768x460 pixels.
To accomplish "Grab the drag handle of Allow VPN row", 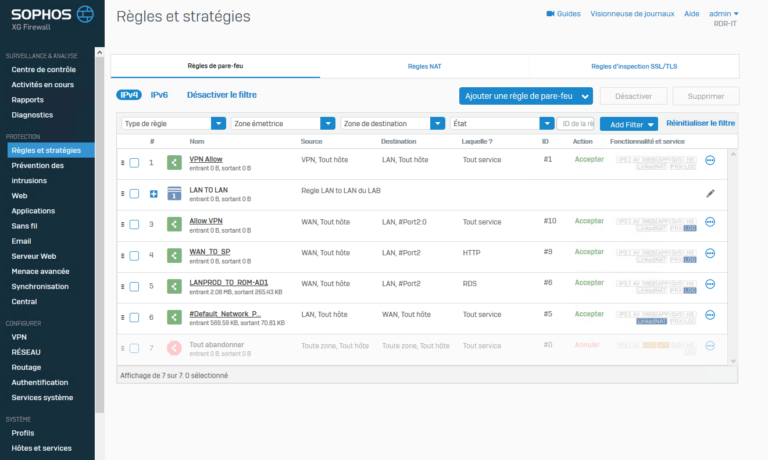I will [x=122, y=224].
